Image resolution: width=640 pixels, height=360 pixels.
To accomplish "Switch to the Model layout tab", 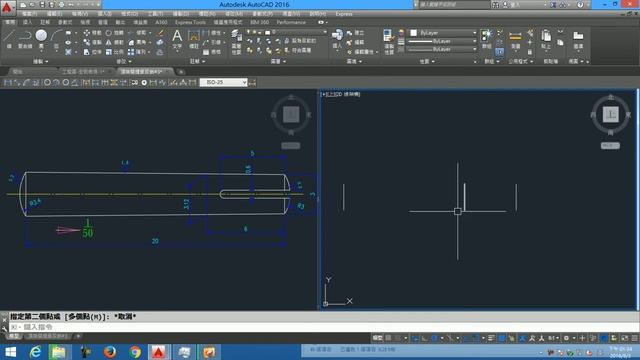I will (x=14, y=336).
